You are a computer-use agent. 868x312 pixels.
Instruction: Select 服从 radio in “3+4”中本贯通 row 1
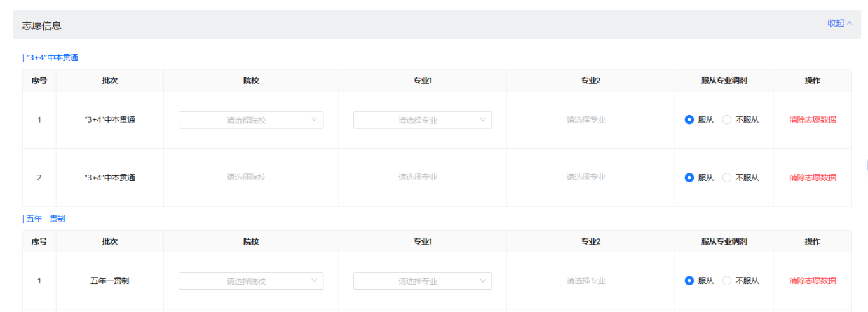pos(689,119)
